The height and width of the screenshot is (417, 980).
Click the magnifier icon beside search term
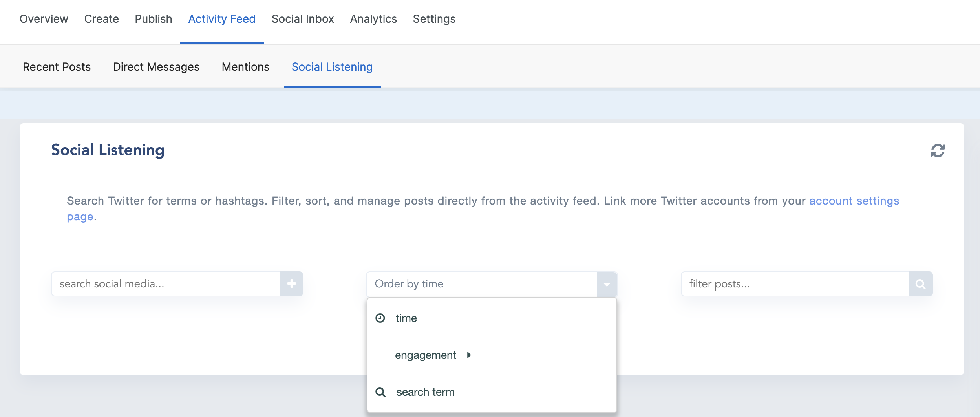point(380,392)
